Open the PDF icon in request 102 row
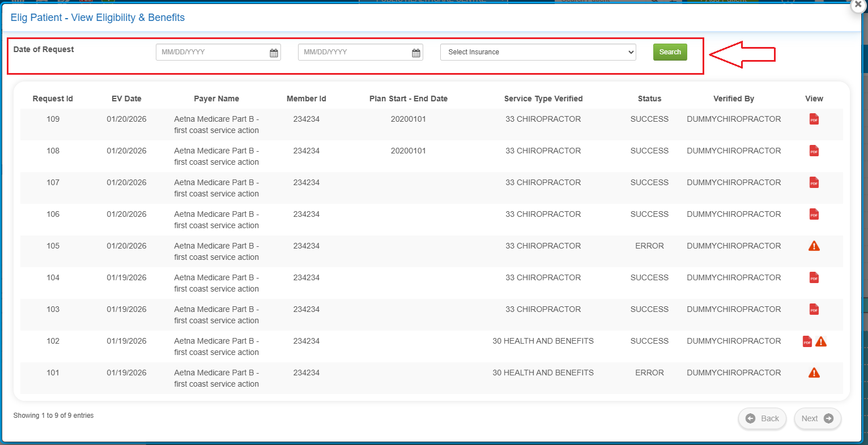Screen dimensions: 868x445 [x=807, y=341]
